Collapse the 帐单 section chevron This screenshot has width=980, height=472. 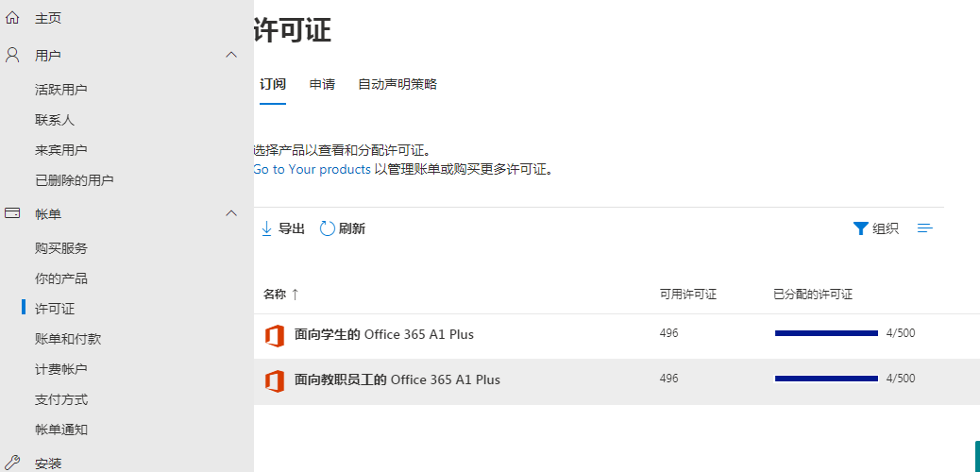[231, 213]
